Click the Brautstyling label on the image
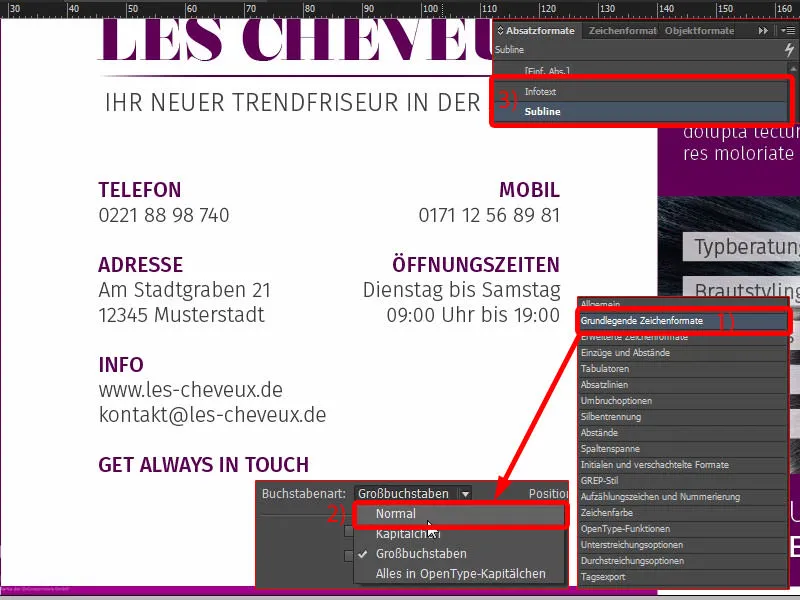The height and width of the screenshot is (600, 800). (x=746, y=291)
